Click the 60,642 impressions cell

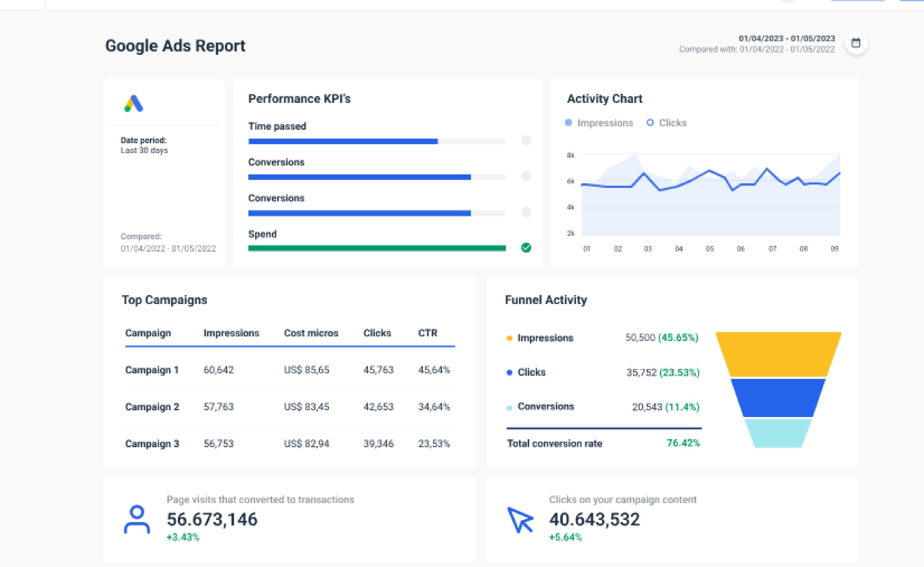(x=219, y=370)
